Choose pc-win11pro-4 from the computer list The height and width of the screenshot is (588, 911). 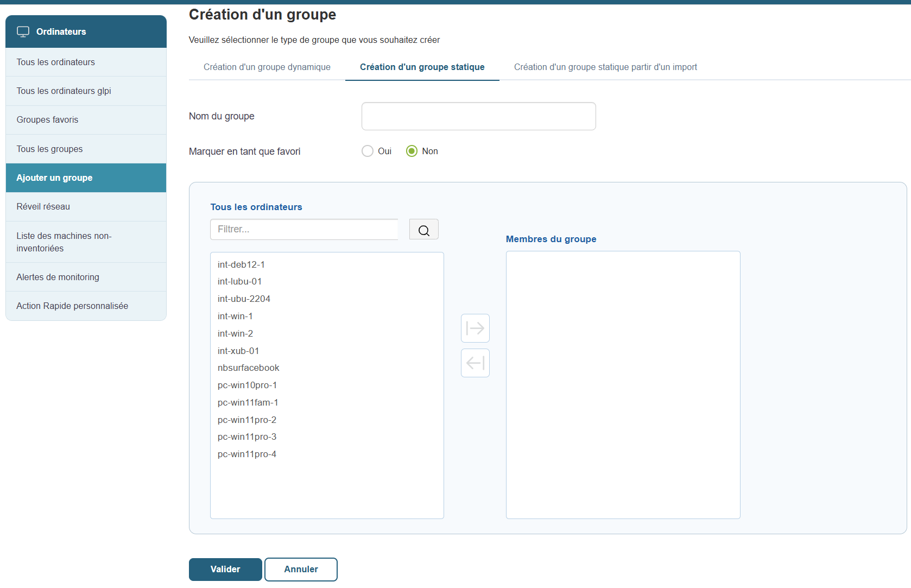pyautogui.click(x=246, y=454)
